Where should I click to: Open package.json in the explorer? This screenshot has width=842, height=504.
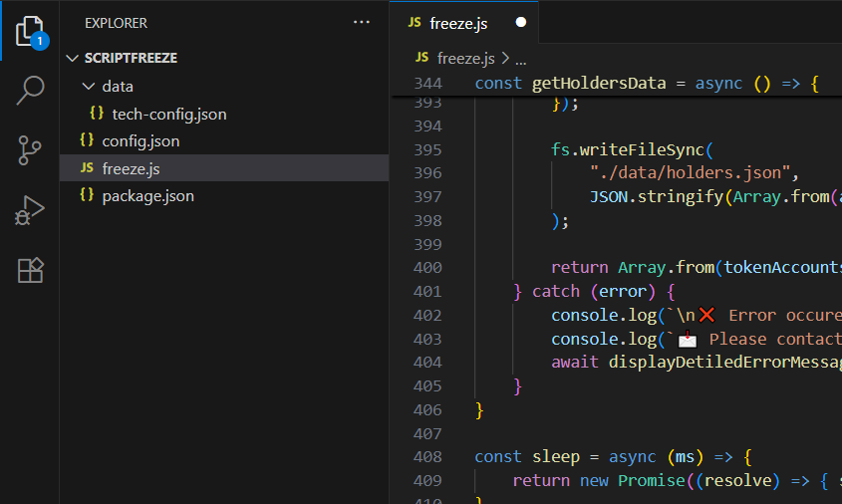point(147,196)
